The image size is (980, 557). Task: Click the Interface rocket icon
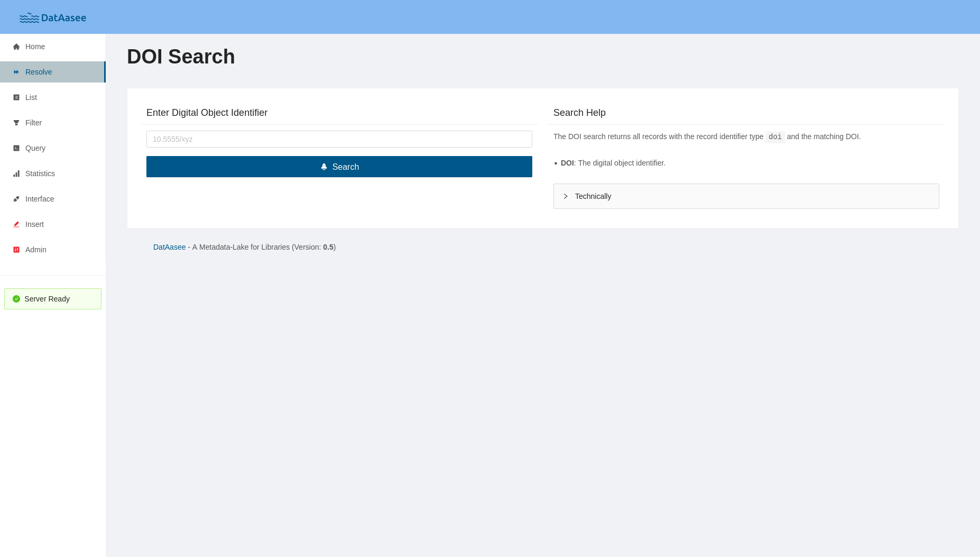pyautogui.click(x=16, y=199)
